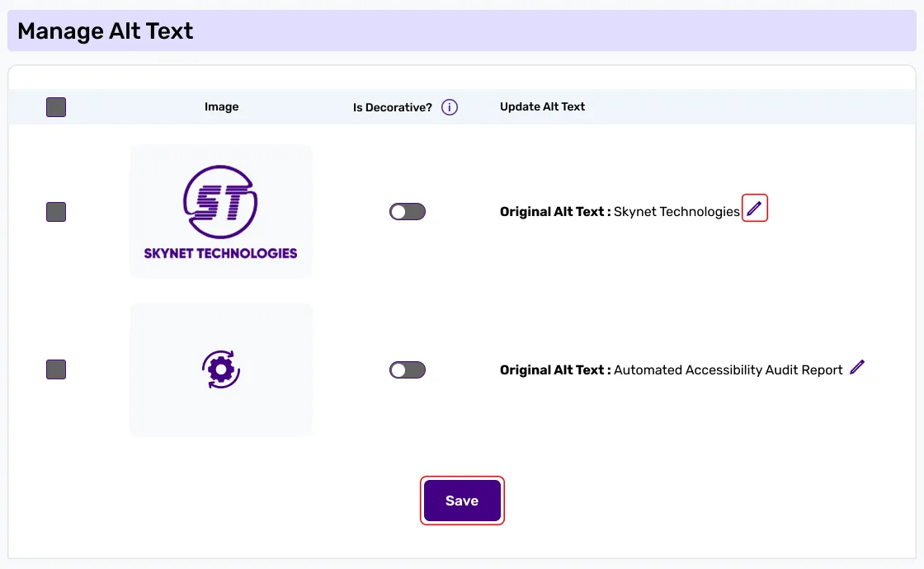Click the Manage Alt Text heading
The width and height of the screenshot is (924, 569).
(x=106, y=31)
